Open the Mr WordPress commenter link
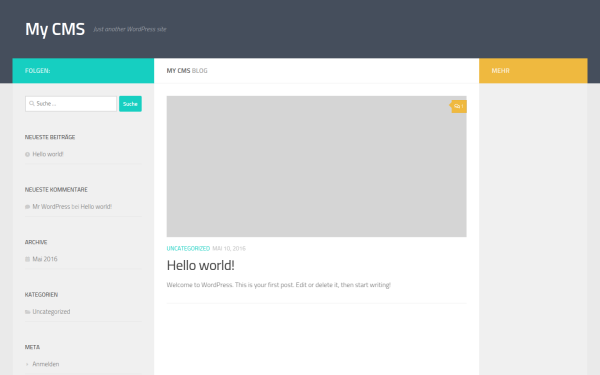 (x=51, y=207)
